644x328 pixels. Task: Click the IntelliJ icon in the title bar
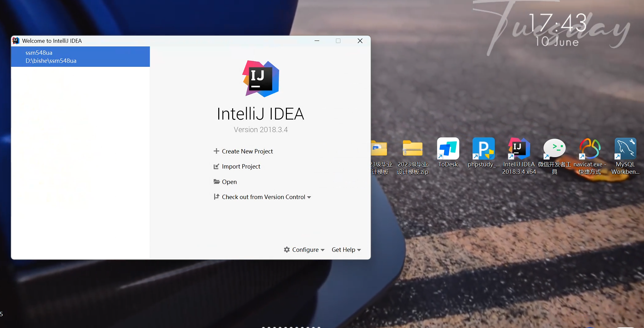click(15, 41)
